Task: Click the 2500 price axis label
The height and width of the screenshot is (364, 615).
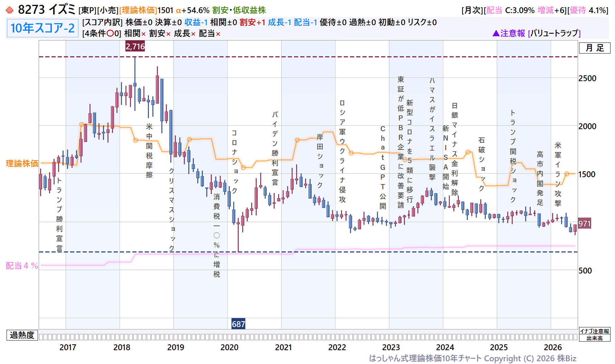Action: coord(587,78)
